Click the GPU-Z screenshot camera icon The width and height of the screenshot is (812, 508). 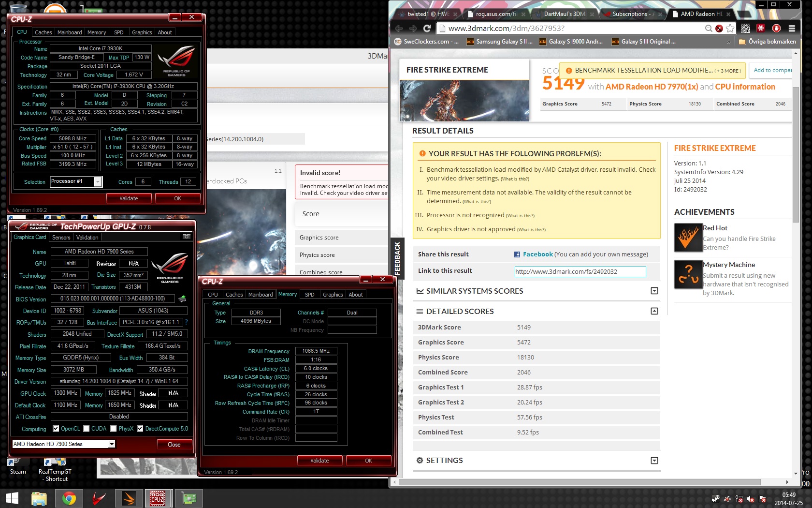[x=186, y=237]
